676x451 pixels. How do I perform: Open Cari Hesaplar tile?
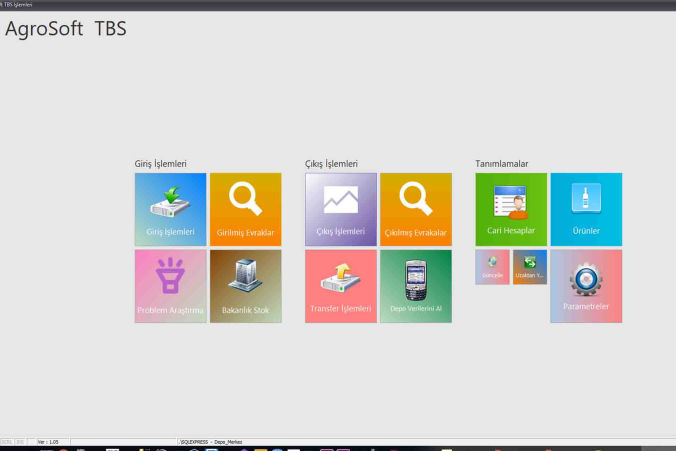pyautogui.click(x=511, y=210)
